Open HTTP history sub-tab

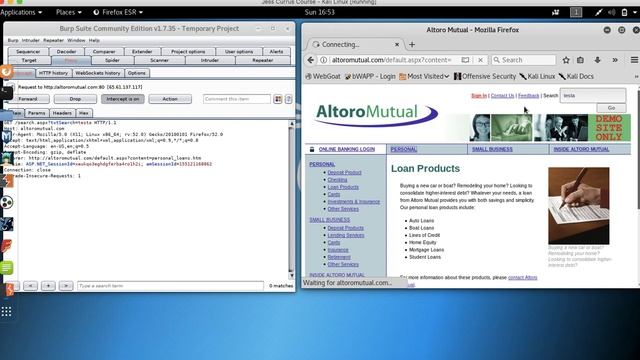coord(53,73)
